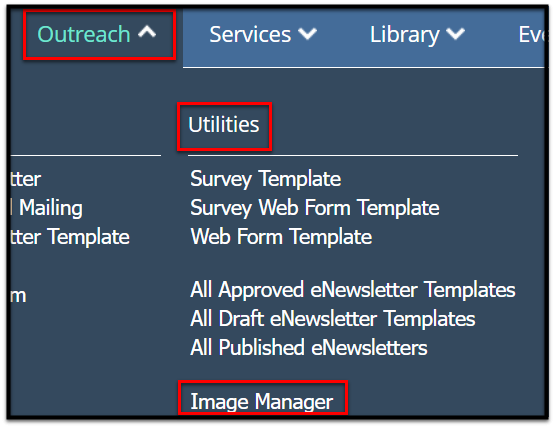
Task: Open the eNewsletter Template item at left
Action: [70, 236]
